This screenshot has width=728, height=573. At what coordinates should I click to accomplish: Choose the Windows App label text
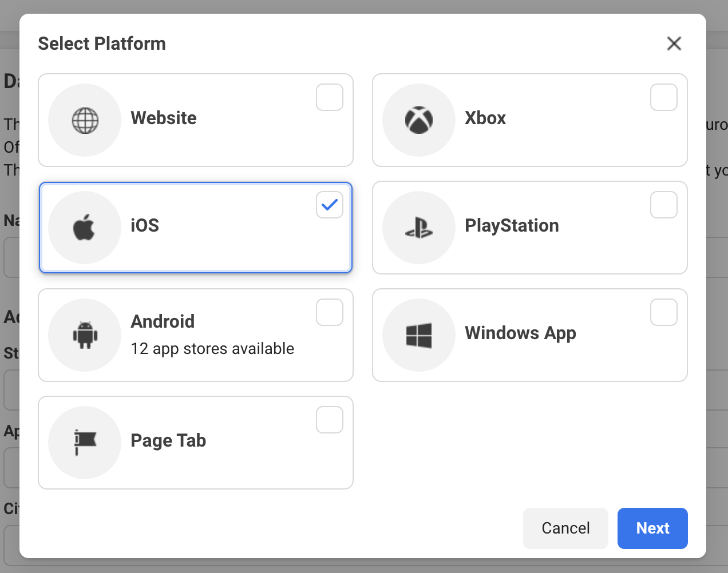tap(520, 333)
